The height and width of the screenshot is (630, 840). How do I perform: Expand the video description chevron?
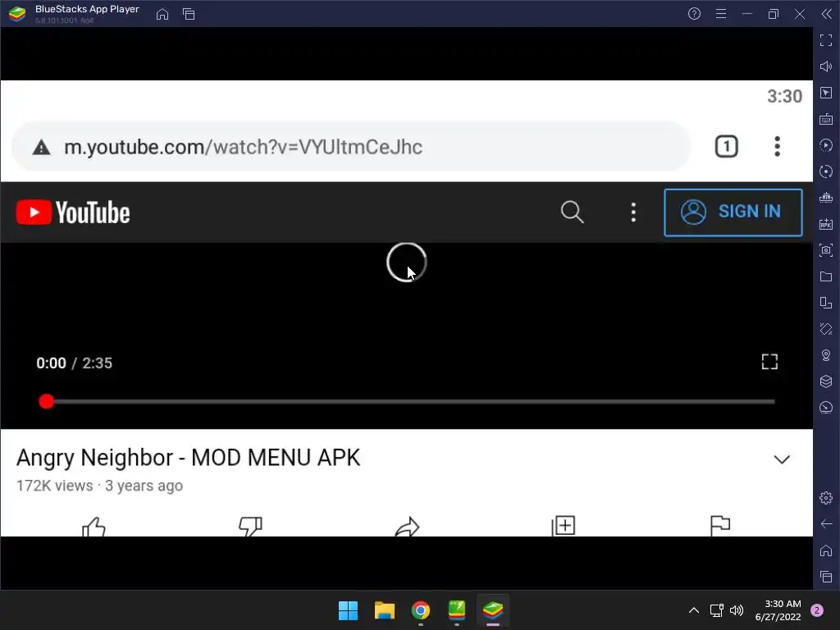point(782,459)
